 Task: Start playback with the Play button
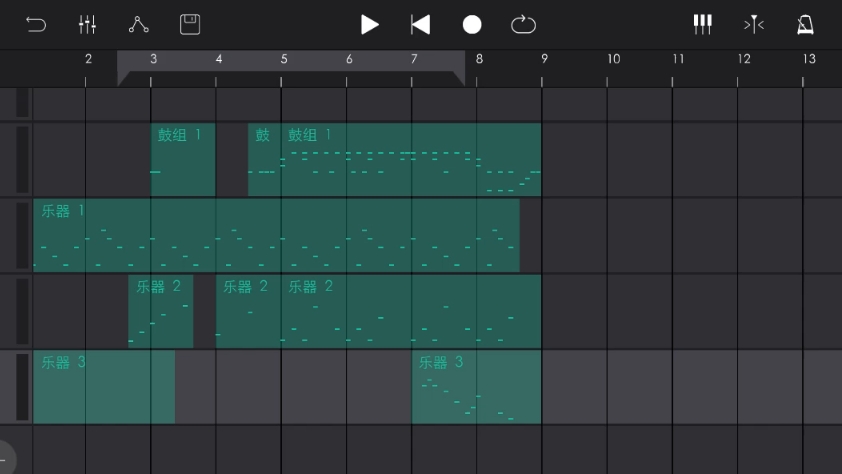(369, 25)
